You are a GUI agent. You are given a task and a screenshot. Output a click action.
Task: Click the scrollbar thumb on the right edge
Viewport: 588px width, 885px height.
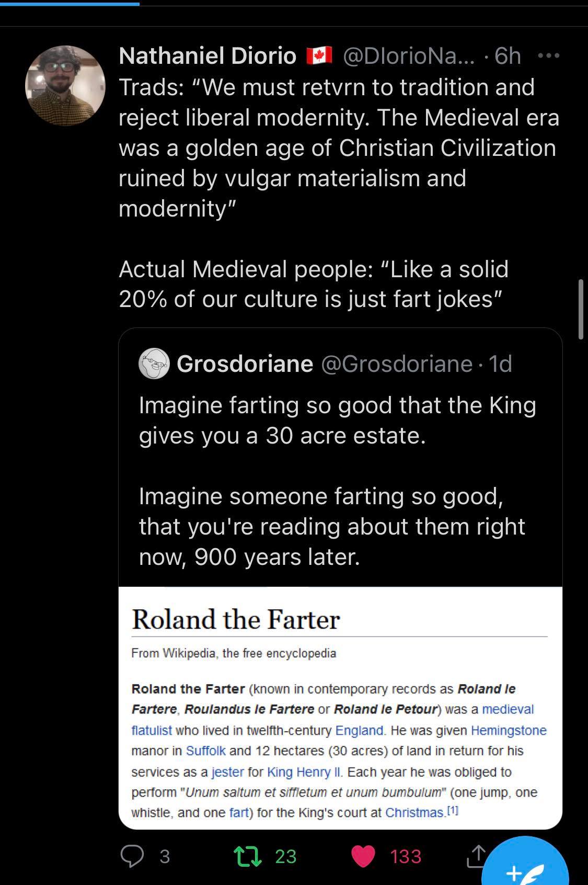coord(580,310)
